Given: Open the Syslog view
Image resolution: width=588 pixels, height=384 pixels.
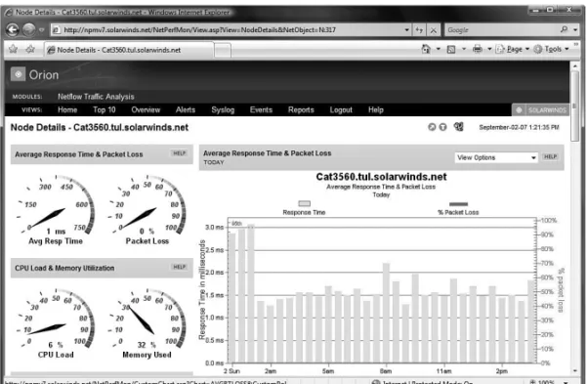Looking at the screenshot, I should (223, 109).
